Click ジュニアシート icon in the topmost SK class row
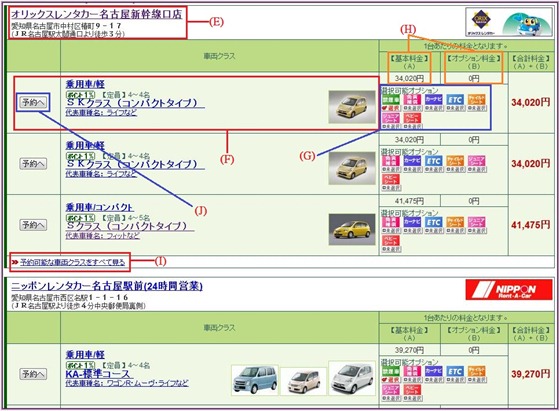The width and height of the screenshot is (560, 411). 391,118
